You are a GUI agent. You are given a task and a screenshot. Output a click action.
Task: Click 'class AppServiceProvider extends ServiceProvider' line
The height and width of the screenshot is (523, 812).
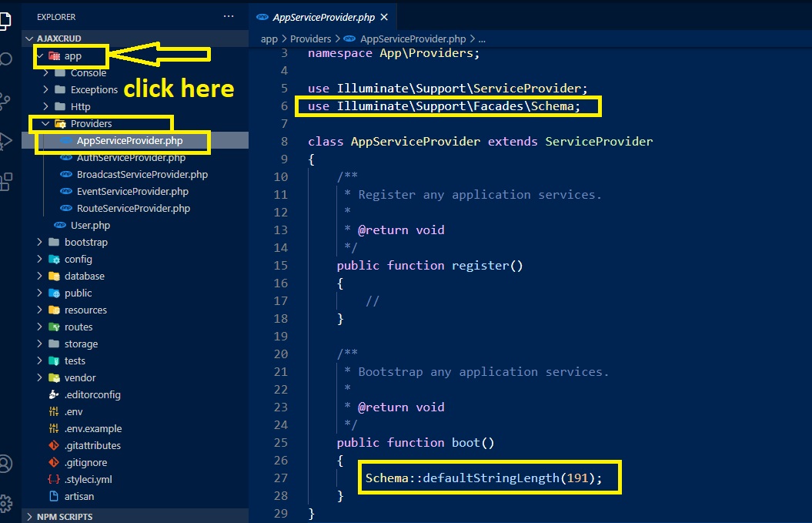tap(480, 142)
